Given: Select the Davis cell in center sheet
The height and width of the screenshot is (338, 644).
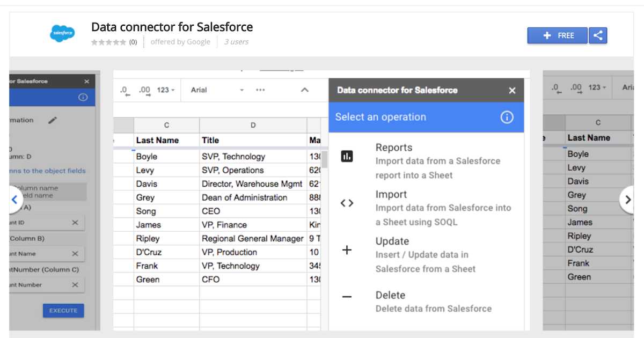Looking at the screenshot, I should point(166,184).
